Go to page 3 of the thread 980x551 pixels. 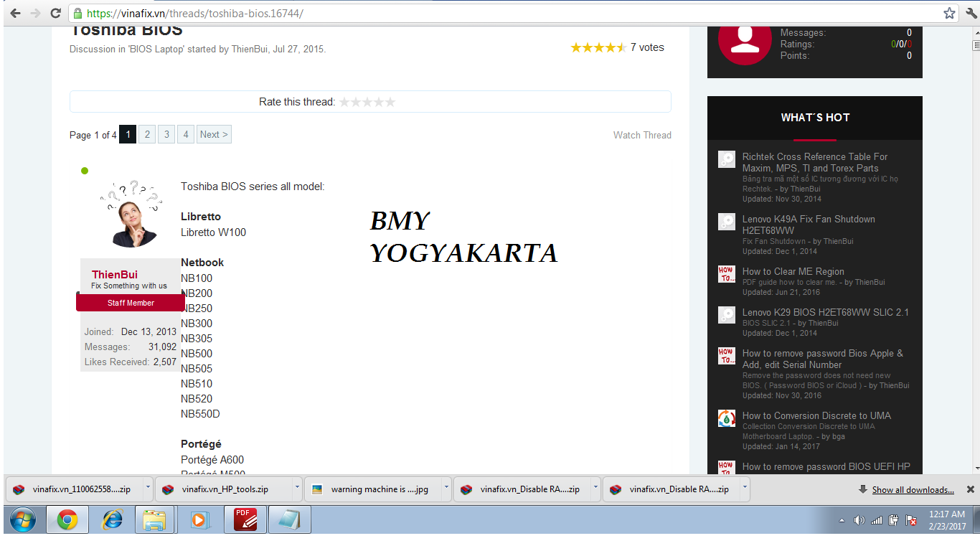[166, 134]
